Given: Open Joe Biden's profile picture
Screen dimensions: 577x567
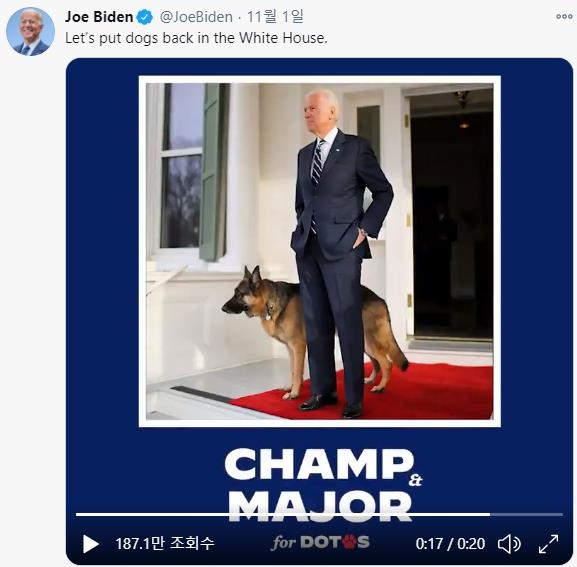Looking at the screenshot, I should pyautogui.click(x=31, y=31).
